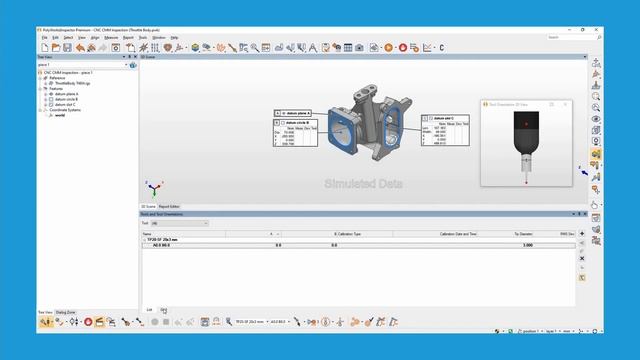
Task: Click the New project icon in toolbar
Action: pos(45,48)
